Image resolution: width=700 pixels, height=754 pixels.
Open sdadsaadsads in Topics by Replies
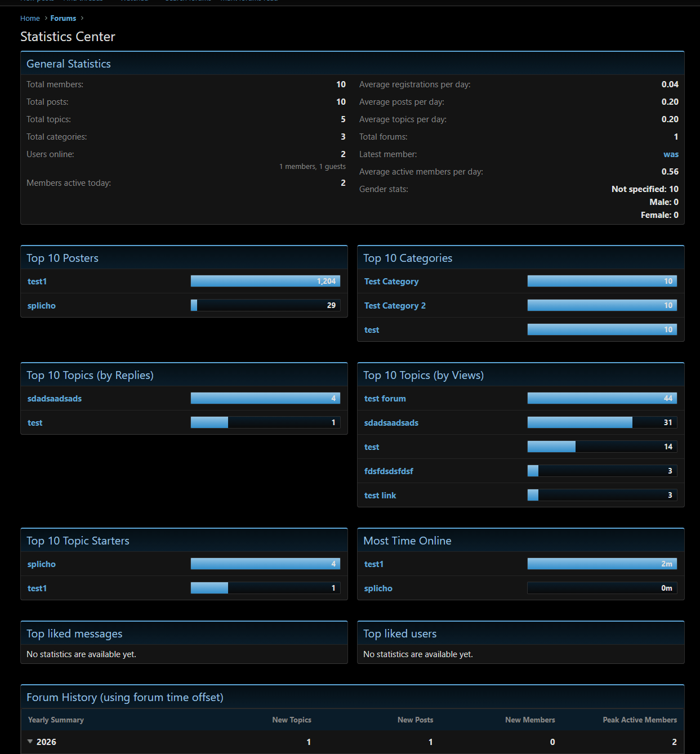55,399
